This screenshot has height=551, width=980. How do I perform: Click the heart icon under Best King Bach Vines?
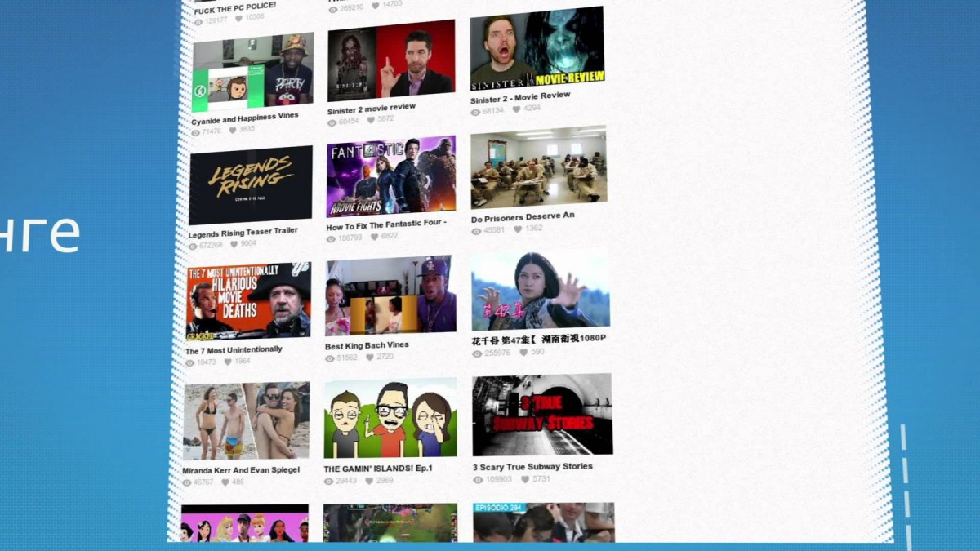(x=369, y=357)
